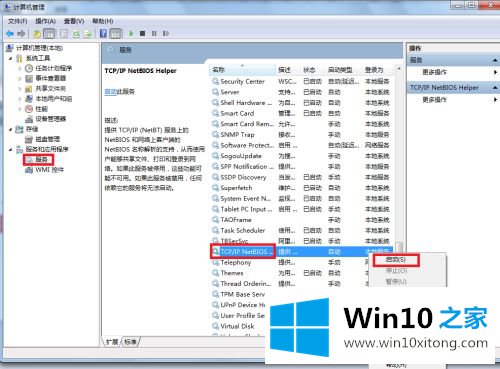500x369 pixels.
Task: Click the Pause Service toolbar icon
Action: [x=154, y=33]
